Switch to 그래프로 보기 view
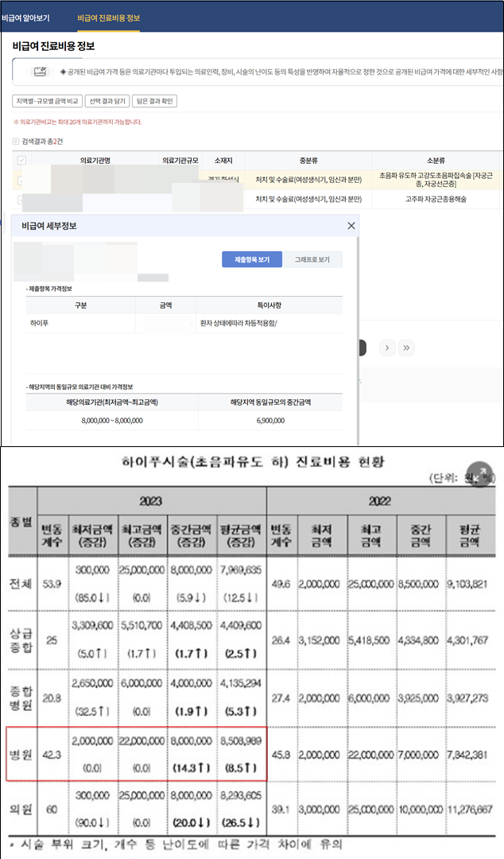504x859 pixels. (312, 259)
